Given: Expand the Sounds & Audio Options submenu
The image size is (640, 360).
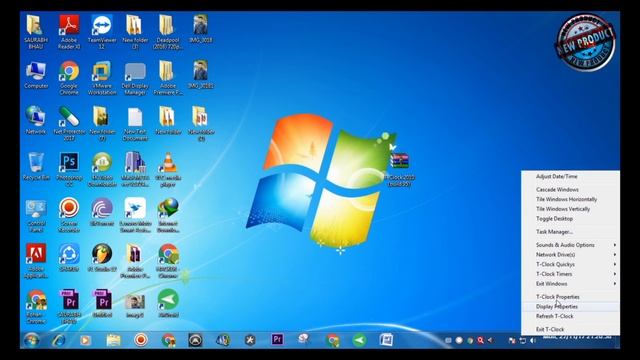Looking at the screenshot, I should [x=571, y=245].
